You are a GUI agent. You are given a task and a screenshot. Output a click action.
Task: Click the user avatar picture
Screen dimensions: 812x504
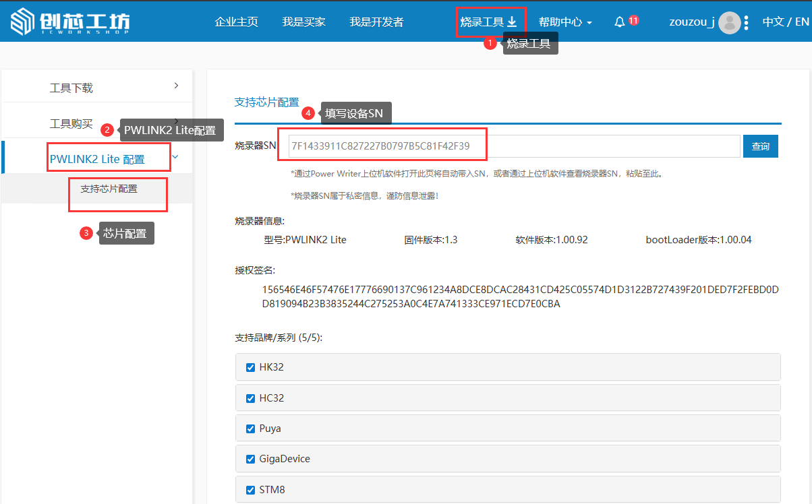click(729, 22)
